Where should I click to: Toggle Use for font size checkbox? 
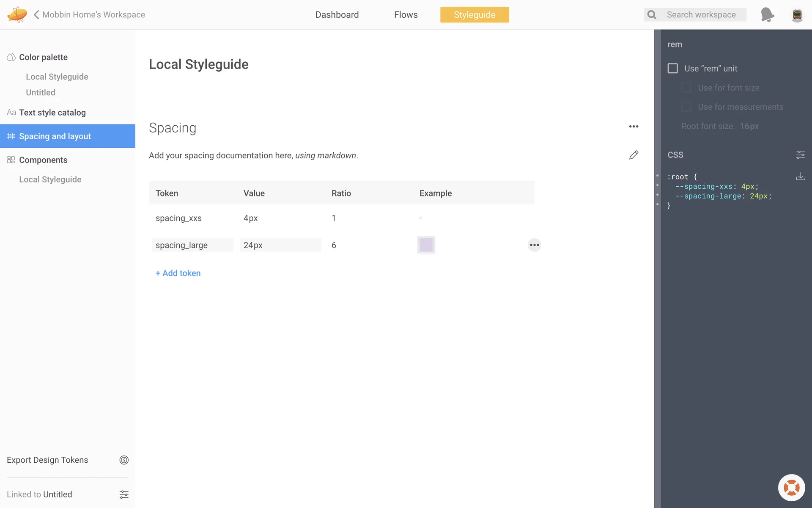coord(686,88)
